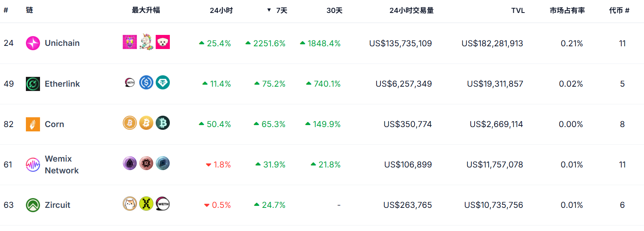Screen dimensions: 644x231
Task: Open the yellow X token in Zircuit row
Action: coord(146,204)
